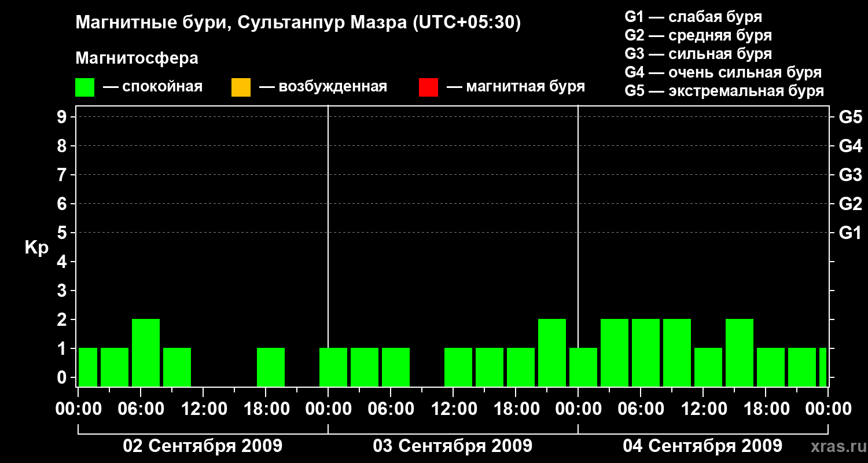Click the orange 'возбужденная' legend swatch
The width and height of the screenshot is (868, 463).
point(241,87)
